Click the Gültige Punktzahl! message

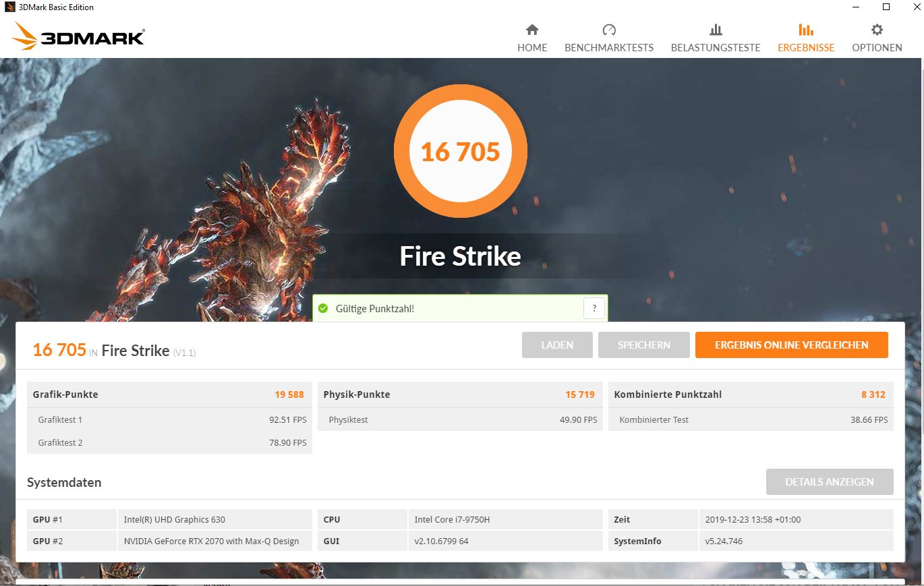pos(375,308)
